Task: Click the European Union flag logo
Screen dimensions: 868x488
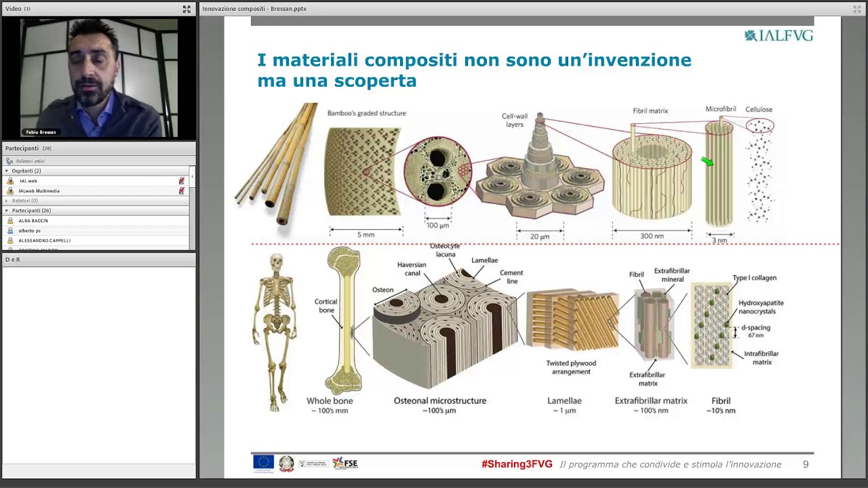Action: pyautogui.click(x=263, y=463)
